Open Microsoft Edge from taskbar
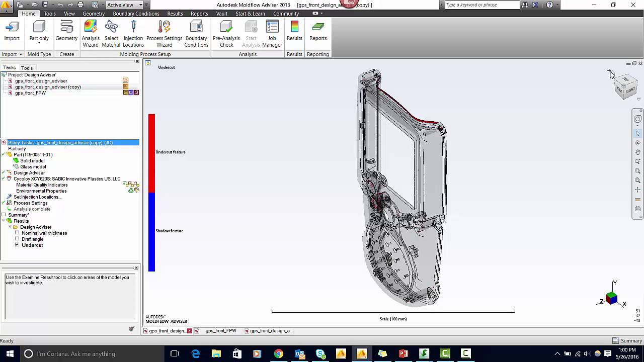The height and width of the screenshot is (362, 644). coord(196,353)
